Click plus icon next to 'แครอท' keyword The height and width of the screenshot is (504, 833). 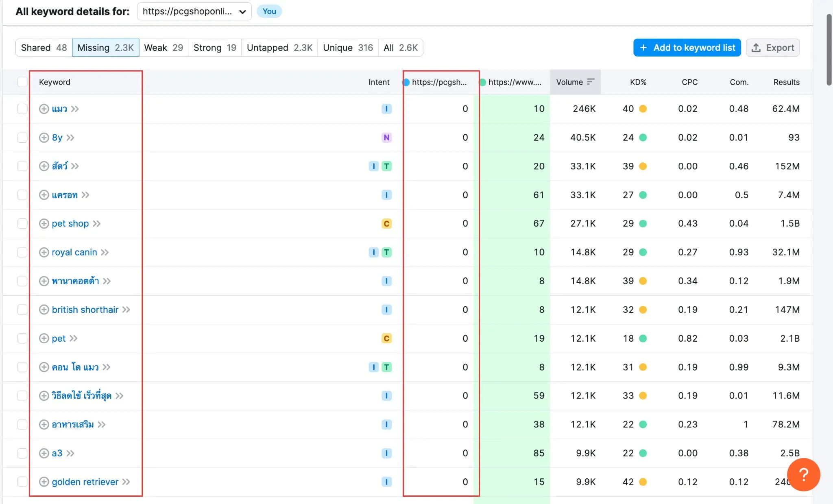pyautogui.click(x=44, y=195)
